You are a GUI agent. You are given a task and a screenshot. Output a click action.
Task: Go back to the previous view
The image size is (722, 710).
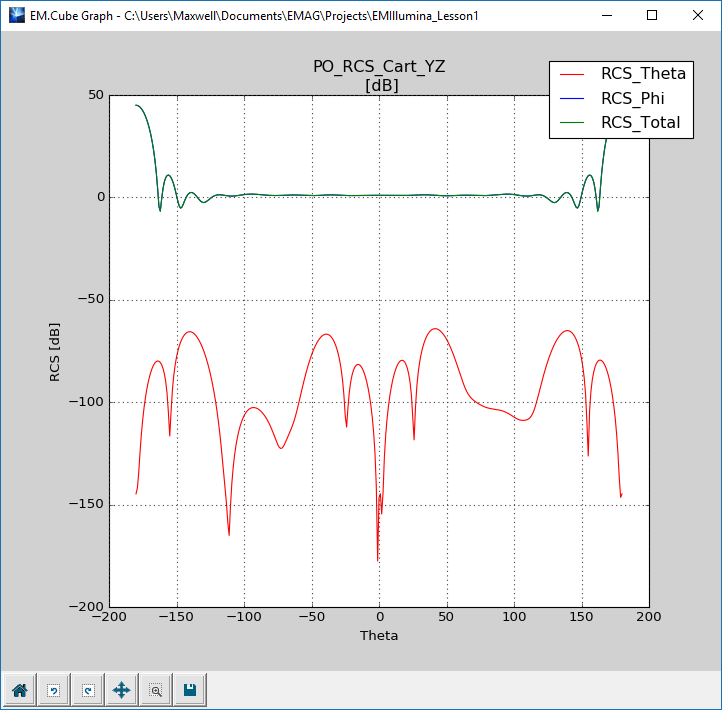tap(54, 690)
